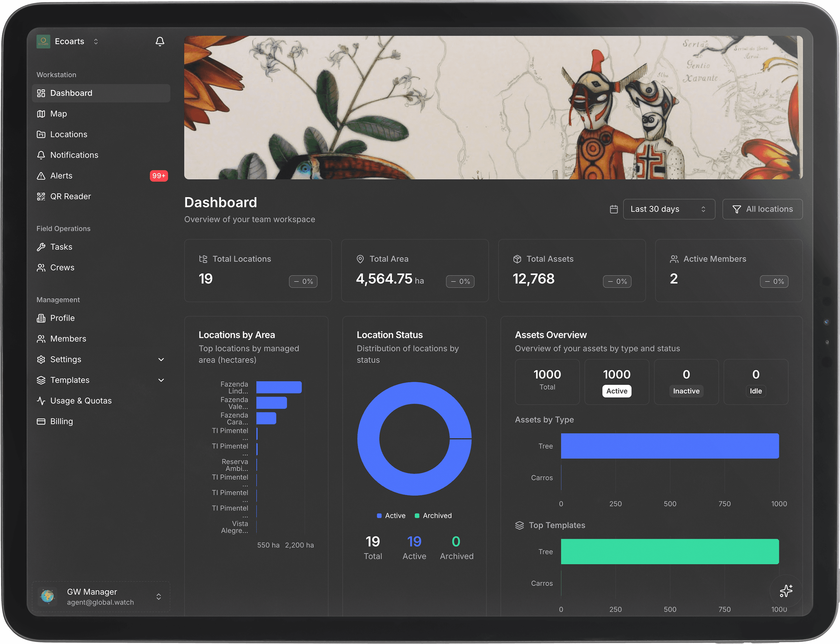Click the All locations filter button
840x644 pixels.
763,209
